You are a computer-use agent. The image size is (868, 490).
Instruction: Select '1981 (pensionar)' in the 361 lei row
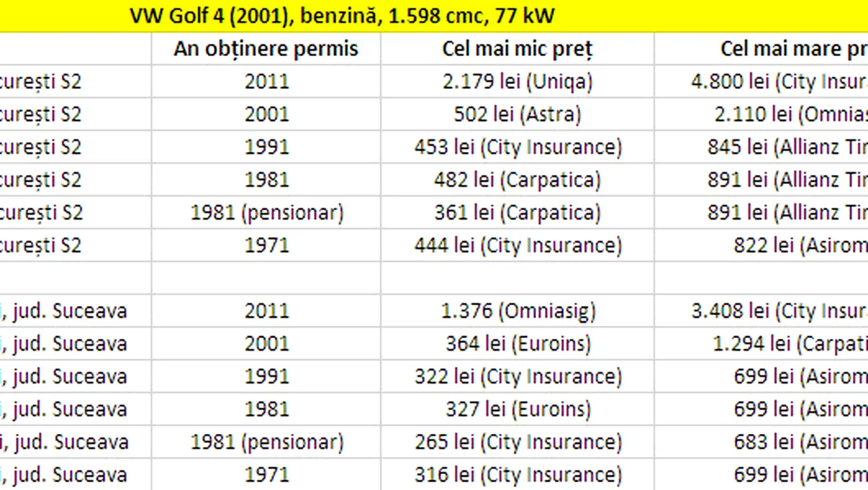pyautogui.click(x=266, y=213)
